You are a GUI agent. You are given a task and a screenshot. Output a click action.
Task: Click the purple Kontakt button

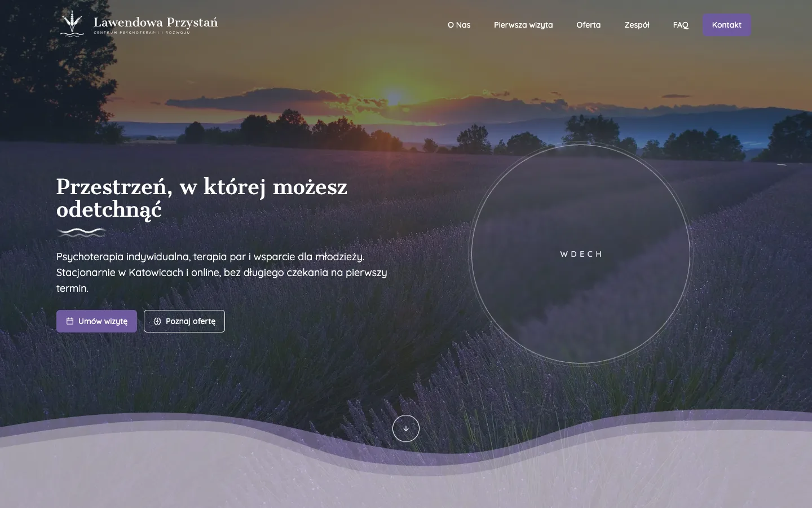(727, 25)
